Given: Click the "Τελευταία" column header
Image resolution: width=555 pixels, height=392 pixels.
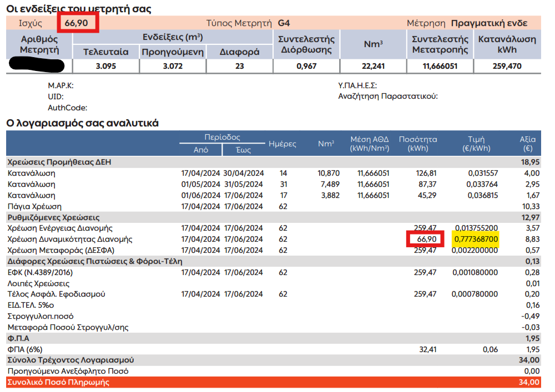Looking at the screenshot, I should [x=106, y=52].
